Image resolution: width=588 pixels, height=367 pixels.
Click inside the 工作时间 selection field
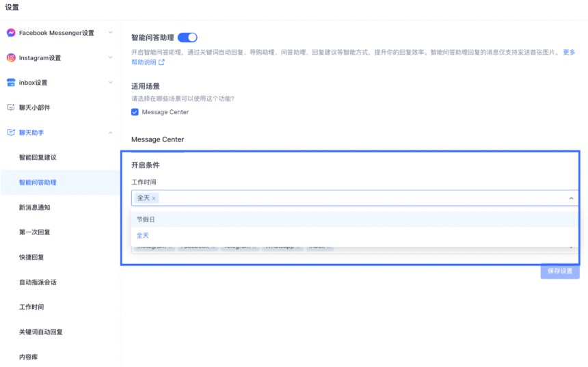356,198
